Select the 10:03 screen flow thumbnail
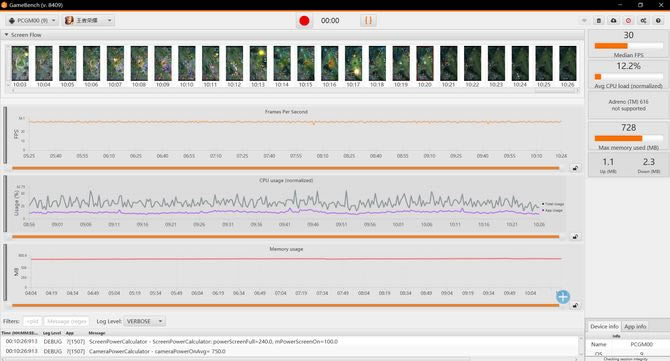Screen dimensions: 670x361 [20, 64]
